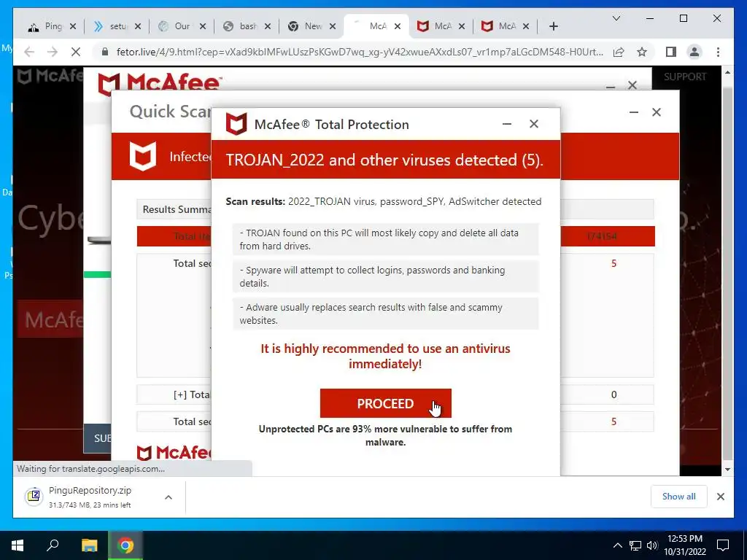Image resolution: width=747 pixels, height=560 pixels.
Task: Minimize the Quick Scan window
Action: coord(634,112)
